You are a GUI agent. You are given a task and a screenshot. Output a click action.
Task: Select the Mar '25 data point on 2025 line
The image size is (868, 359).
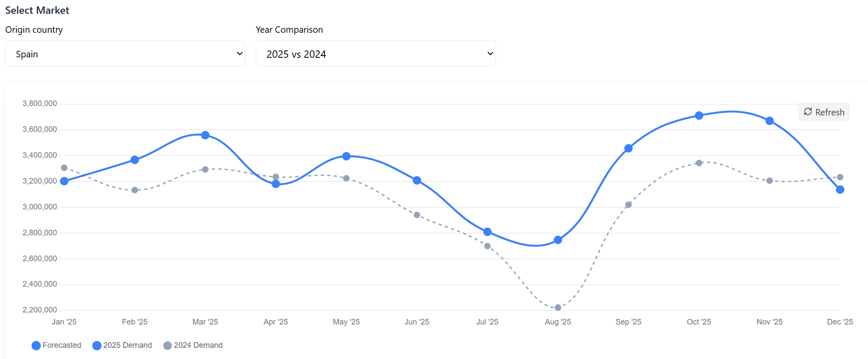click(x=205, y=135)
